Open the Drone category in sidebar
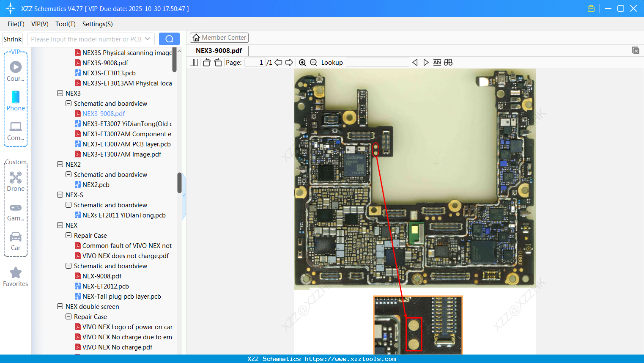The height and width of the screenshot is (363, 644). (x=16, y=181)
